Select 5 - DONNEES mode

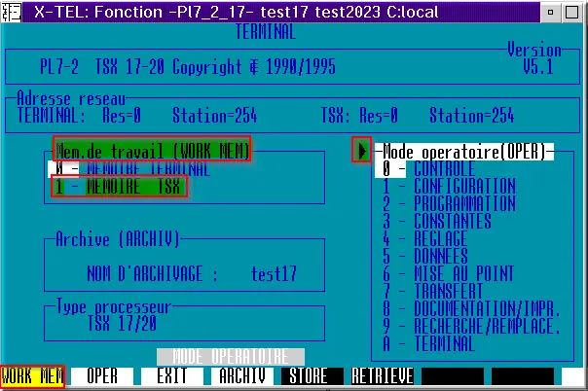(x=424, y=256)
